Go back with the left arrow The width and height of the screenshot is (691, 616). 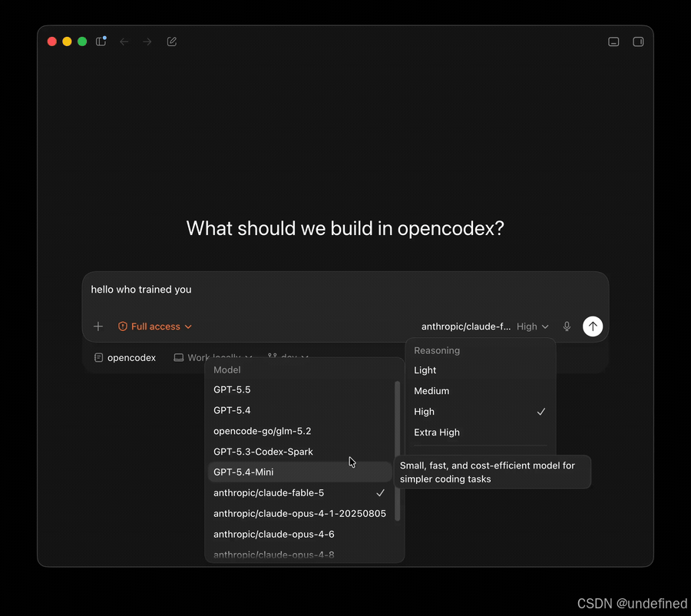pos(124,41)
